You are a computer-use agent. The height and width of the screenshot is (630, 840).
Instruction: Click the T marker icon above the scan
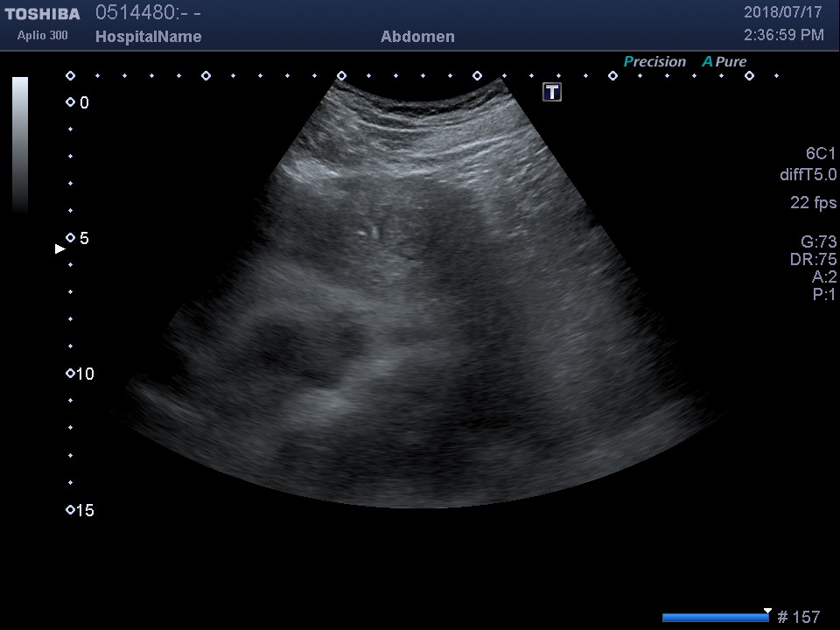552,92
